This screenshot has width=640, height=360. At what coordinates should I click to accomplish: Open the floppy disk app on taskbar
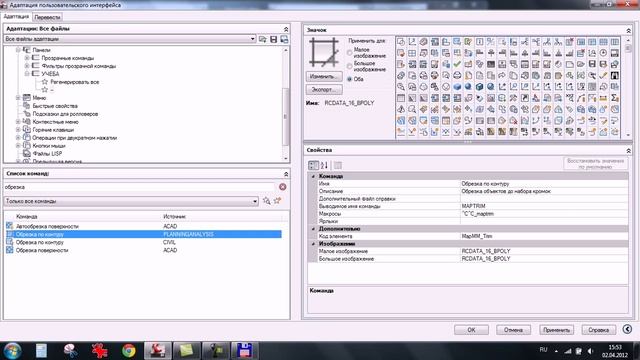(x=244, y=351)
